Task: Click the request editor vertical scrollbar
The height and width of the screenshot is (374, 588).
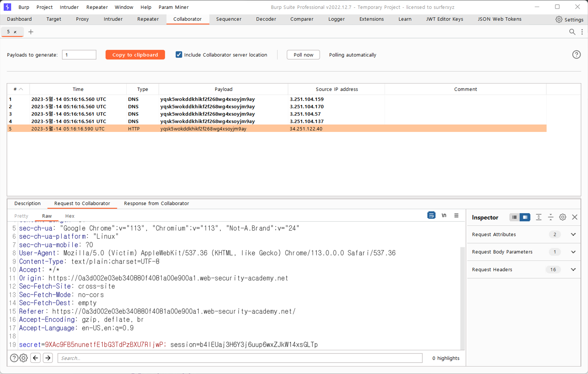Action: coord(462,298)
